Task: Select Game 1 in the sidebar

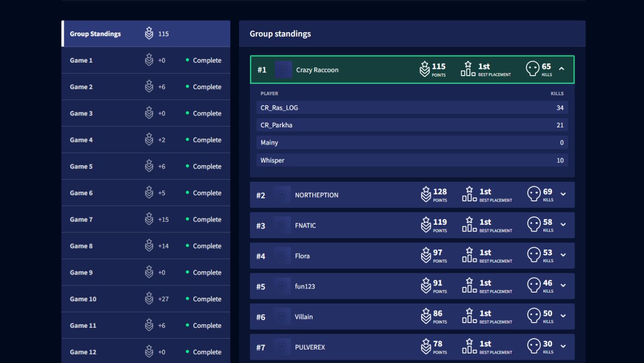Action: [x=146, y=60]
